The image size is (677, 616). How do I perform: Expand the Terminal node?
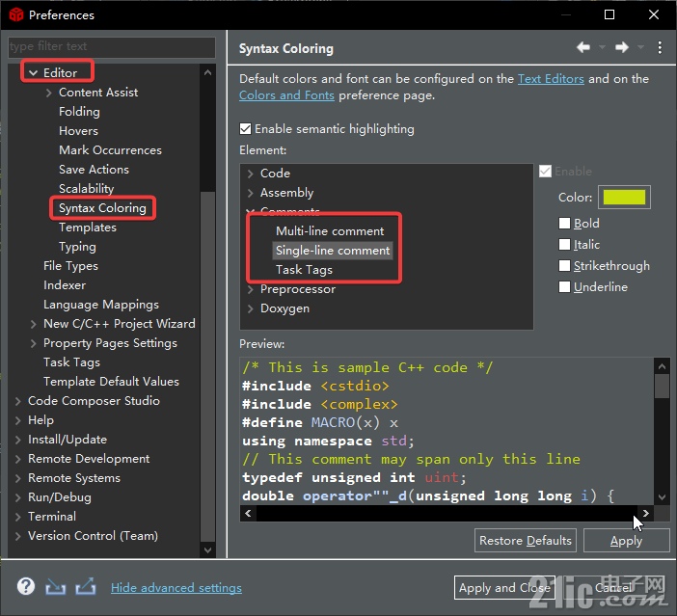point(17,517)
